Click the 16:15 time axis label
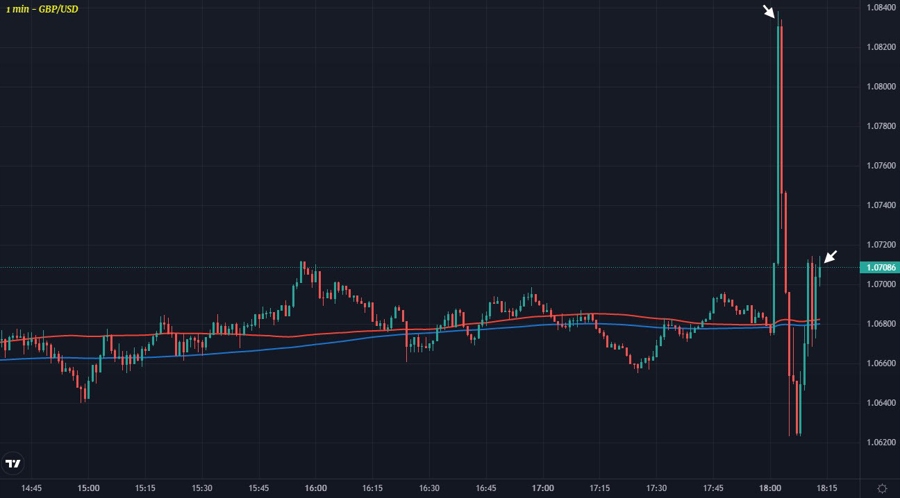 [x=373, y=488]
